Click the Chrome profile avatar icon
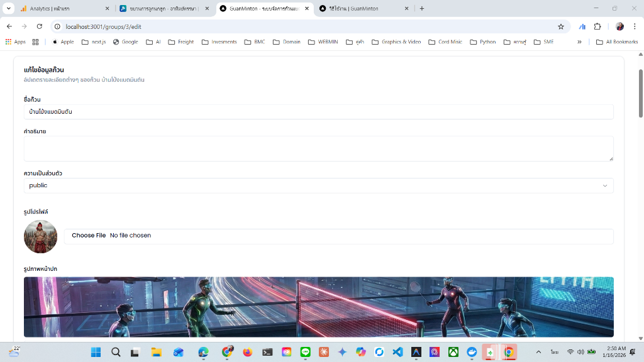Screen dimensions: 644x362 619,26
